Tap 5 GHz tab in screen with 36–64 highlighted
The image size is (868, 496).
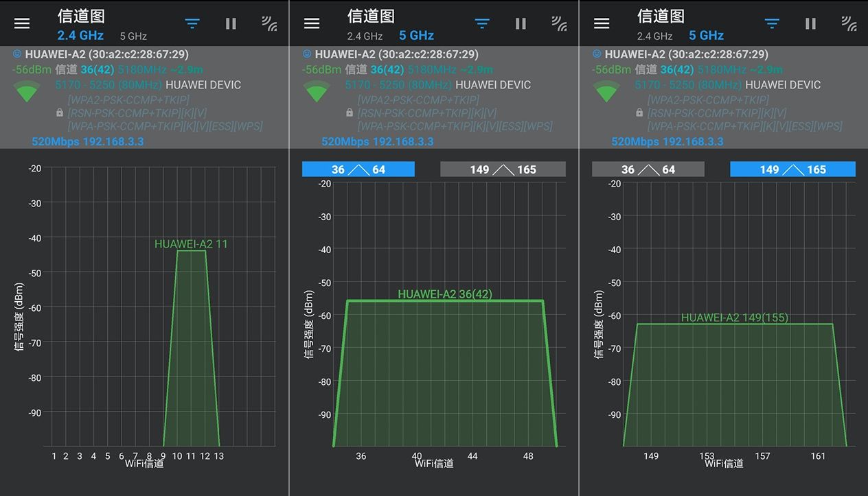coord(417,35)
